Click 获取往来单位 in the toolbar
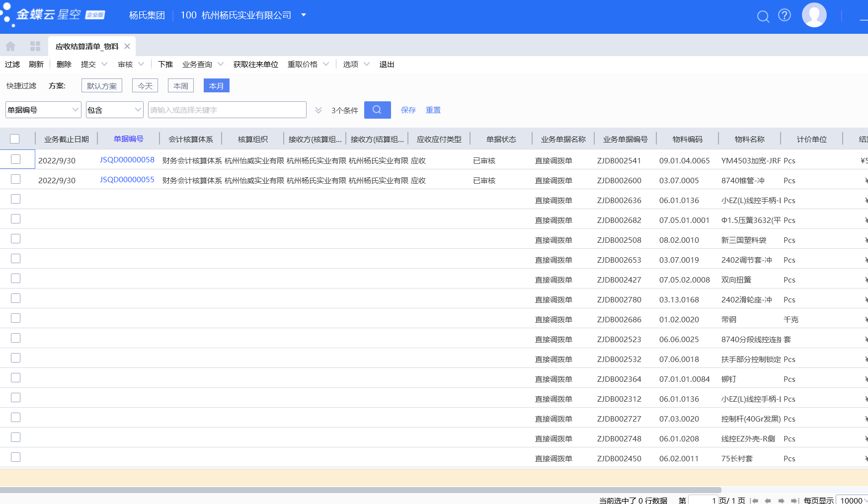 click(x=256, y=64)
